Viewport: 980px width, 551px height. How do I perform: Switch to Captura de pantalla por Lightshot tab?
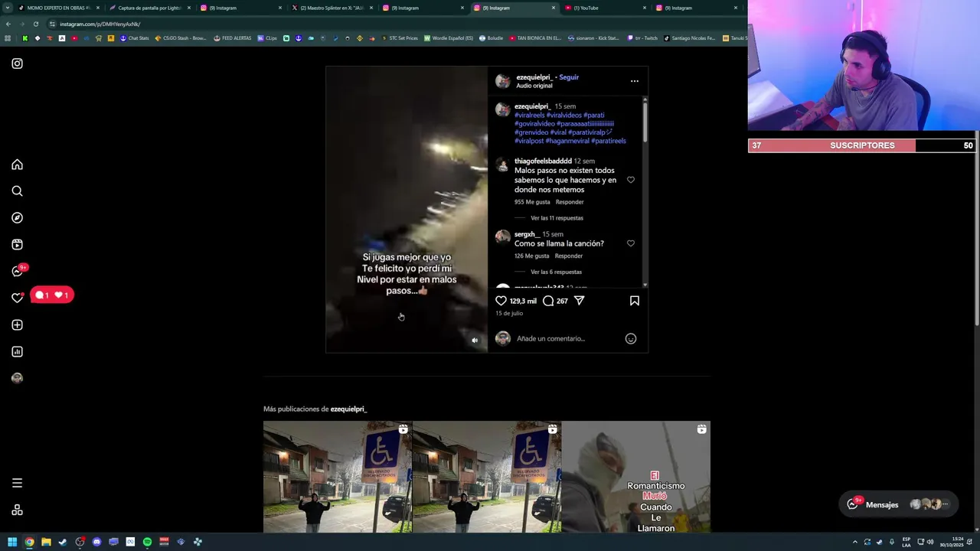[x=149, y=8]
